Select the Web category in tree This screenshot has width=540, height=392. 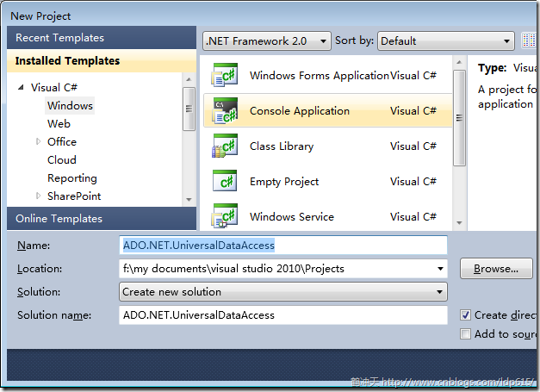click(x=59, y=124)
